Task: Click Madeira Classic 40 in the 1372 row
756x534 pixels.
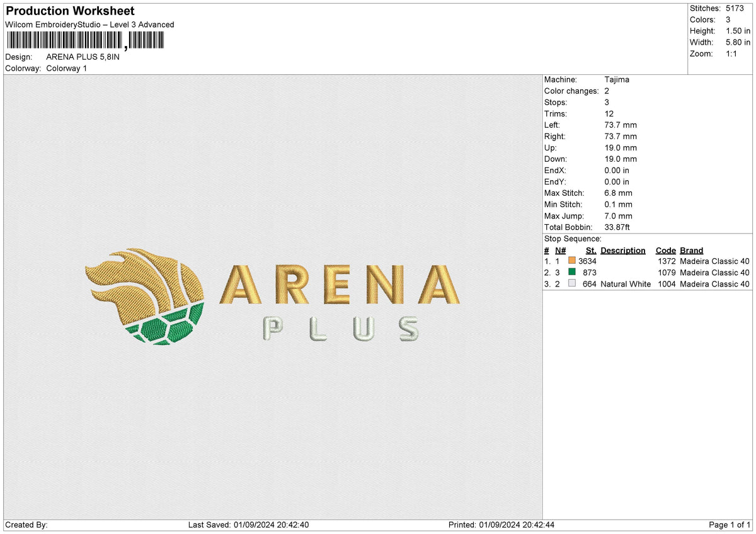Action: click(x=715, y=261)
